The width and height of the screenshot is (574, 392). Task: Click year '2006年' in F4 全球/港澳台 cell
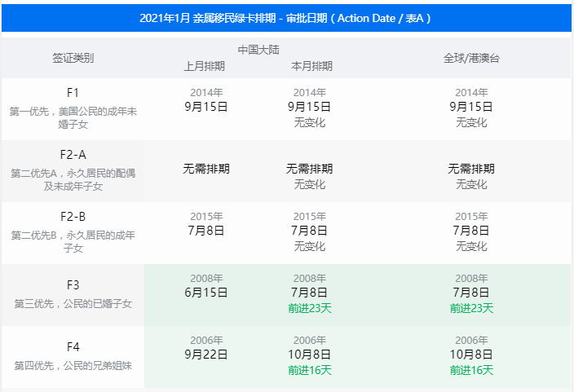[471, 340]
